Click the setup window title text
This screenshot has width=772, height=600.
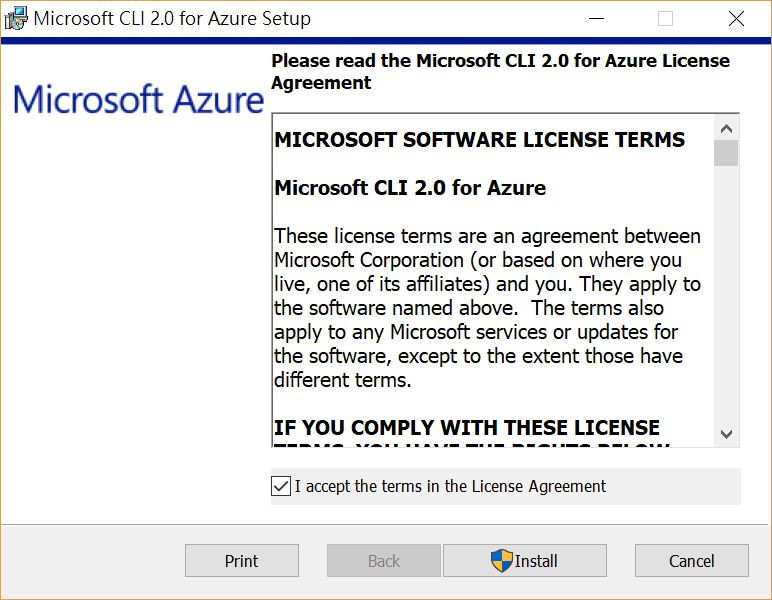click(172, 19)
